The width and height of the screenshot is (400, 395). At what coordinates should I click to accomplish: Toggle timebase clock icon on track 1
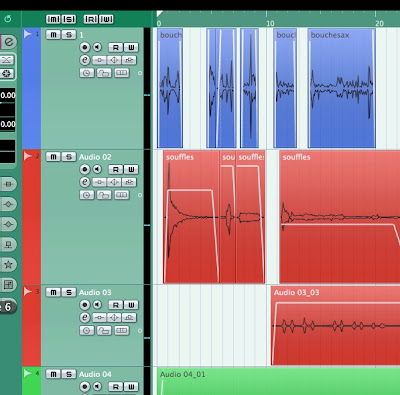[x=87, y=73]
